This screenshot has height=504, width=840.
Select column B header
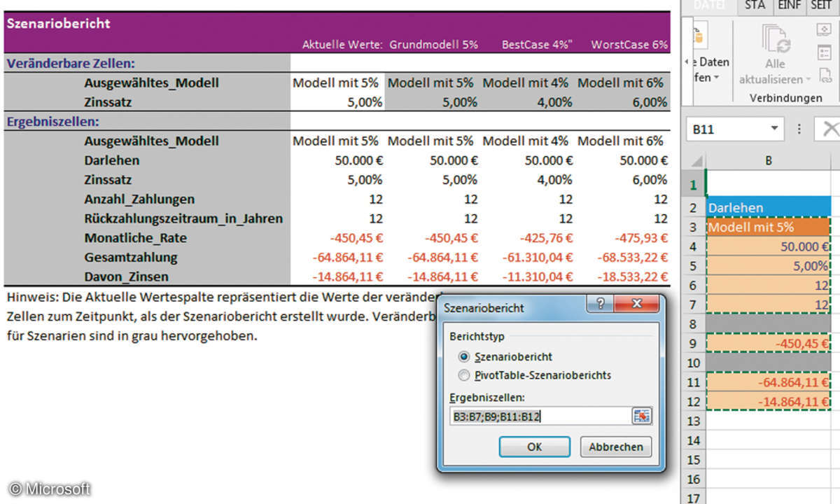coord(768,160)
